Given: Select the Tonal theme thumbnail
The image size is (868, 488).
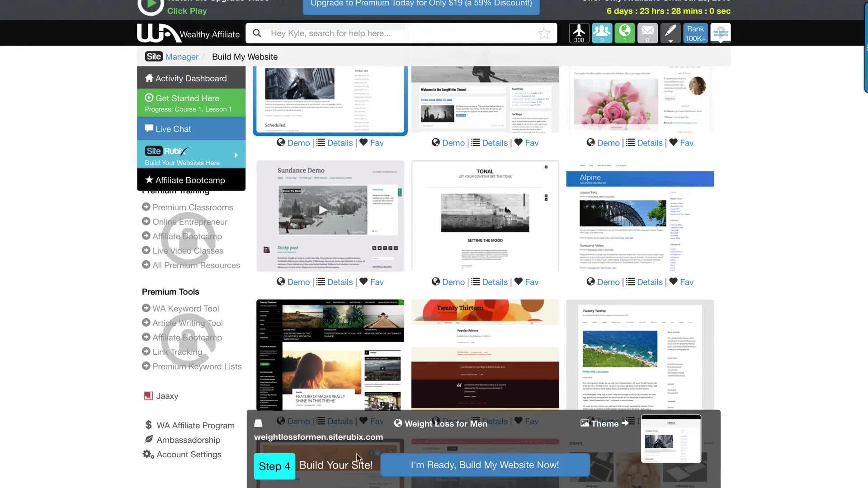Looking at the screenshot, I should click(x=485, y=216).
